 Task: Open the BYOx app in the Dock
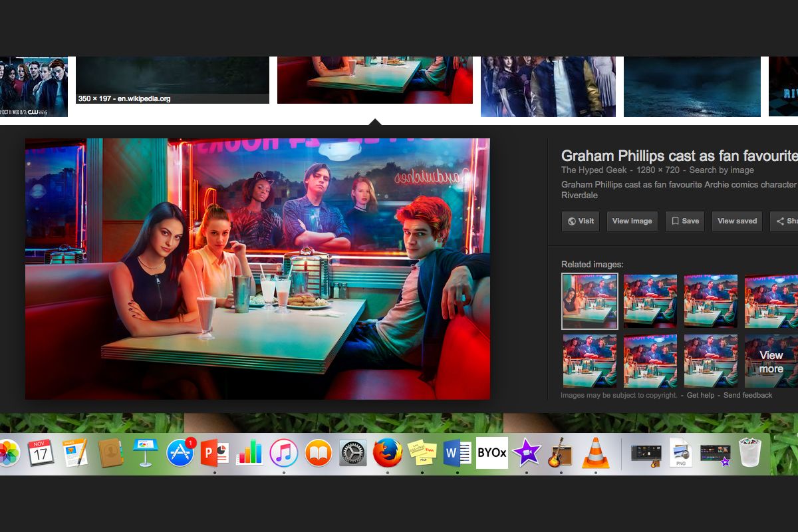coord(492,453)
